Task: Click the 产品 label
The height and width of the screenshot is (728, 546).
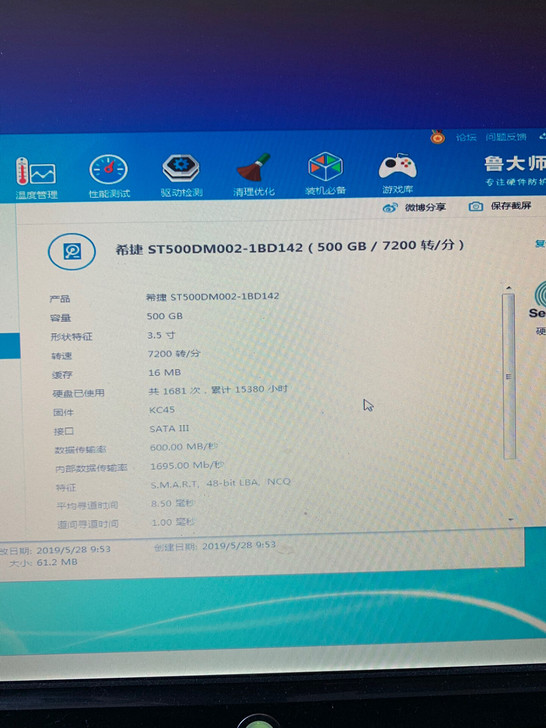Action: 60,299
